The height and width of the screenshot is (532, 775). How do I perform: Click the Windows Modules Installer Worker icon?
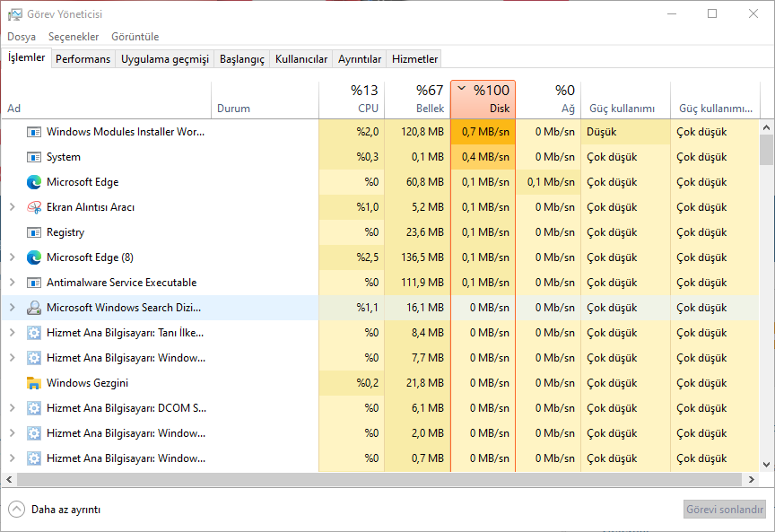pos(34,132)
